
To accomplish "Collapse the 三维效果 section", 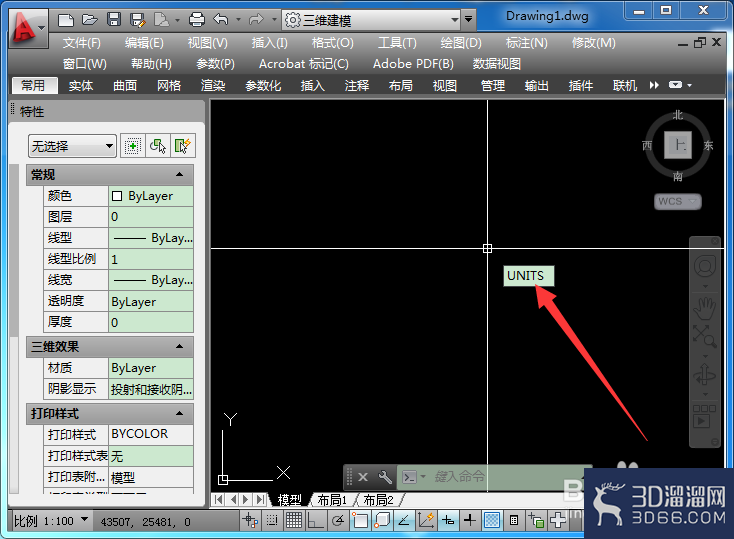I will (179, 347).
